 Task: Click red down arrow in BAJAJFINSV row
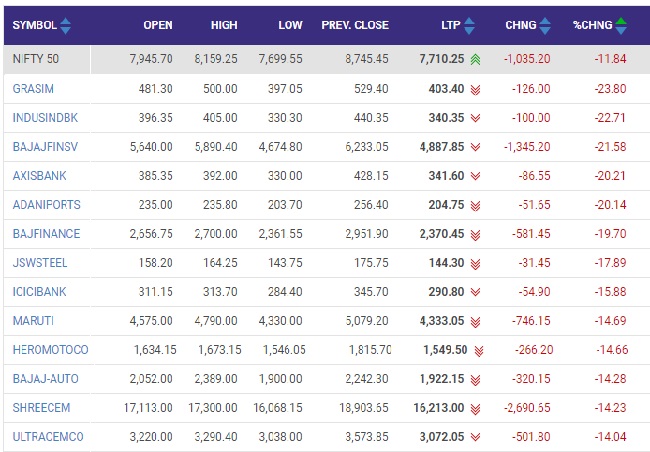click(475, 147)
